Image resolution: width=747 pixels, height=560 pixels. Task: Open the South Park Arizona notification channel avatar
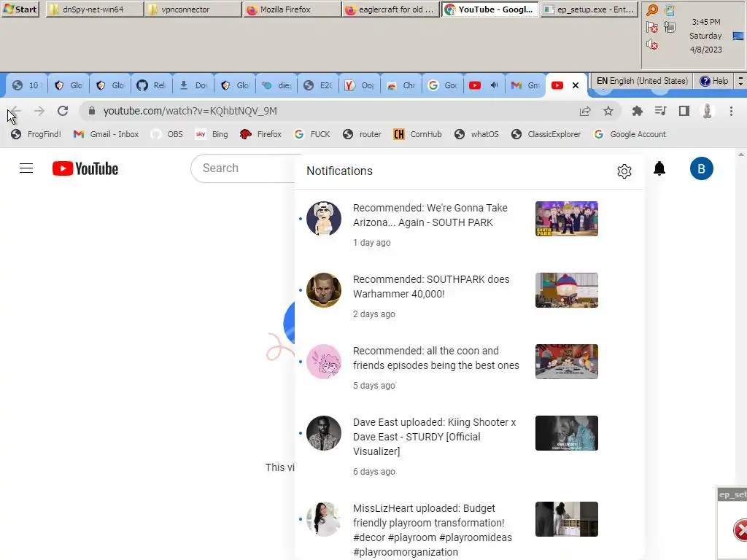(x=323, y=219)
